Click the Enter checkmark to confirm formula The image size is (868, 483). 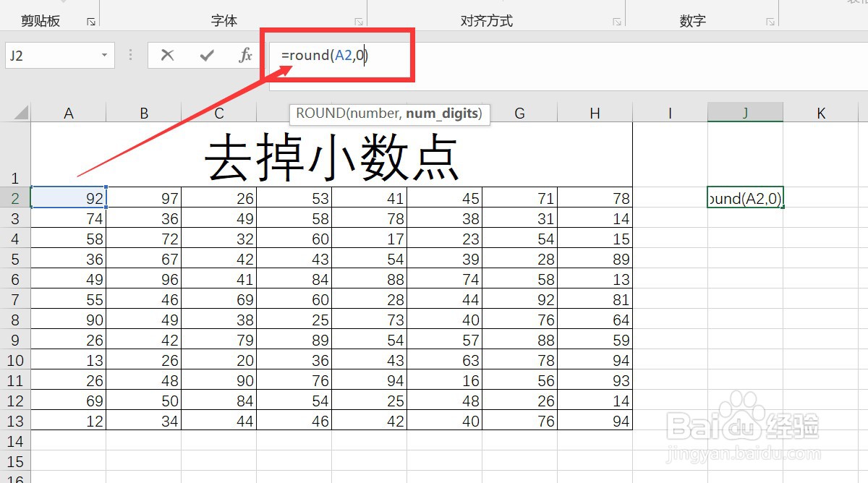pos(207,54)
